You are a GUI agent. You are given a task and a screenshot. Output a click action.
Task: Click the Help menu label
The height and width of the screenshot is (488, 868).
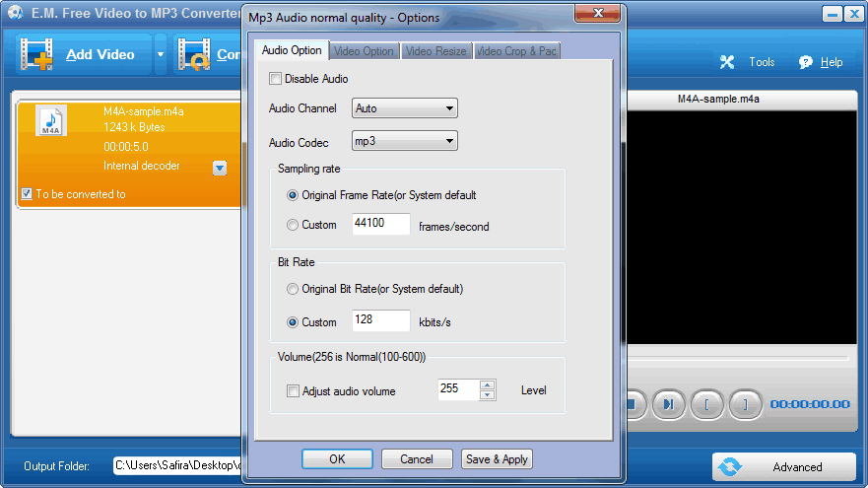coord(832,62)
